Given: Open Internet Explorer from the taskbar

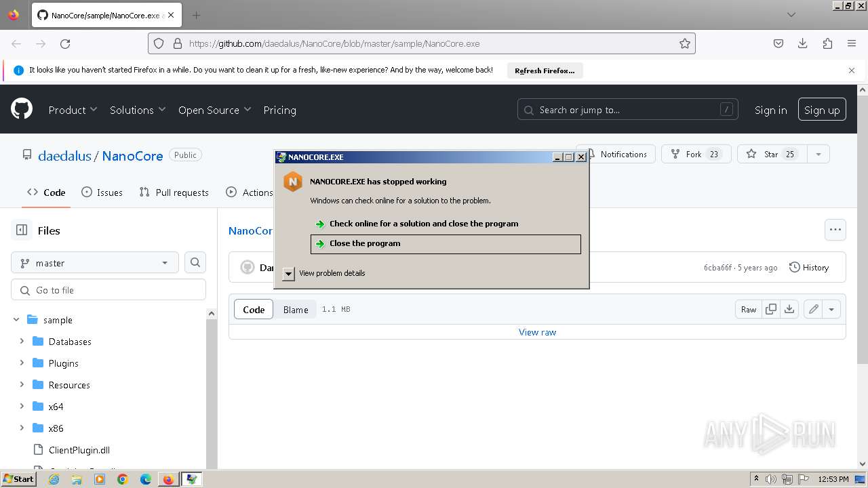Looking at the screenshot, I should (x=54, y=479).
